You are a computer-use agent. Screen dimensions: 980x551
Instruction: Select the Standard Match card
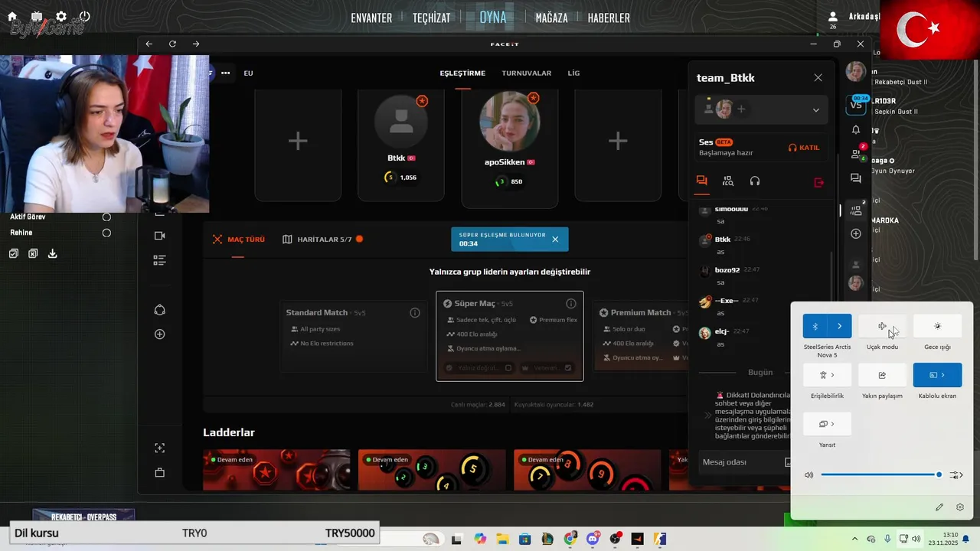[x=353, y=334]
